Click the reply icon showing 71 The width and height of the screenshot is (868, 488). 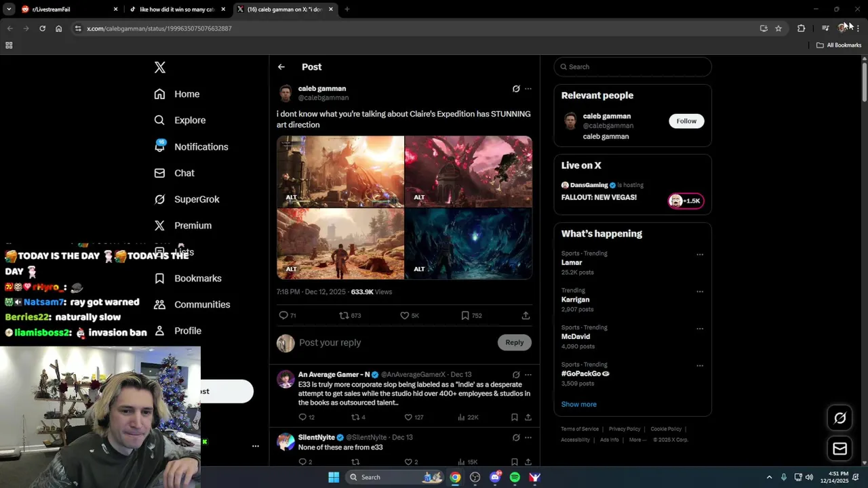point(283,316)
